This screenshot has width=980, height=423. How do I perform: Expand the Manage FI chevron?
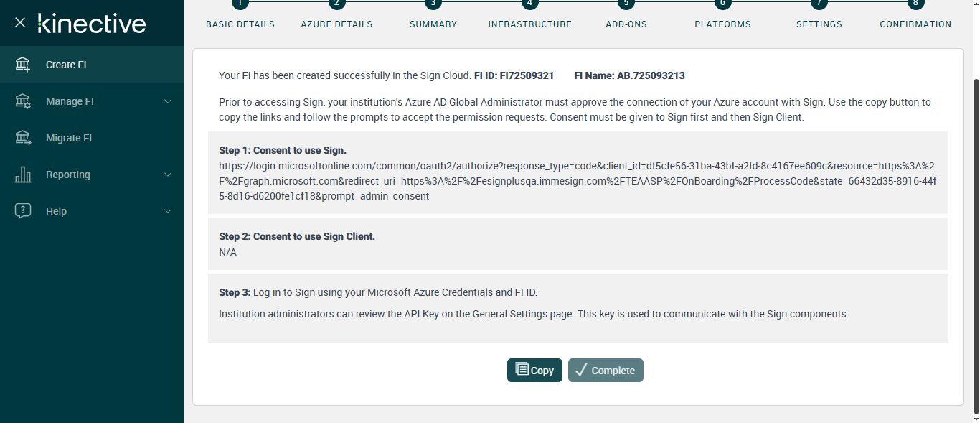pos(168,101)
